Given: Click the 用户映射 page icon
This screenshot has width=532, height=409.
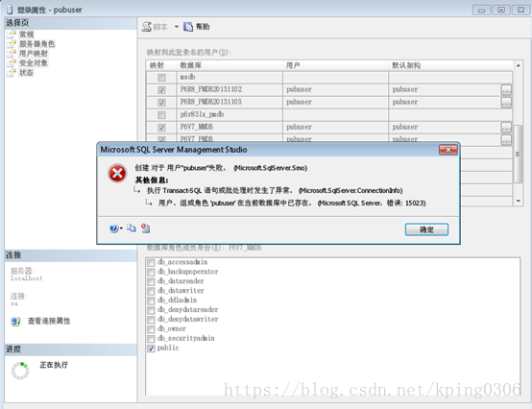Looking at the screenshot, I should pyautogui.click(x=12, y=53).
